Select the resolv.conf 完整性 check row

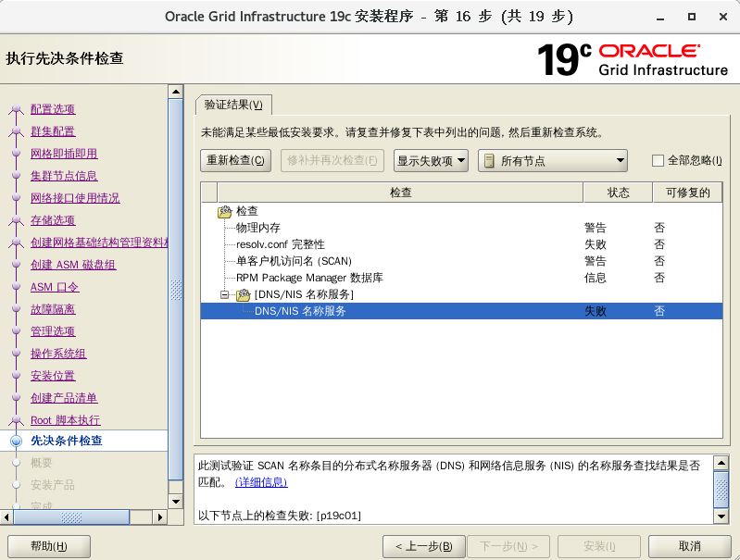pos(461,244)
